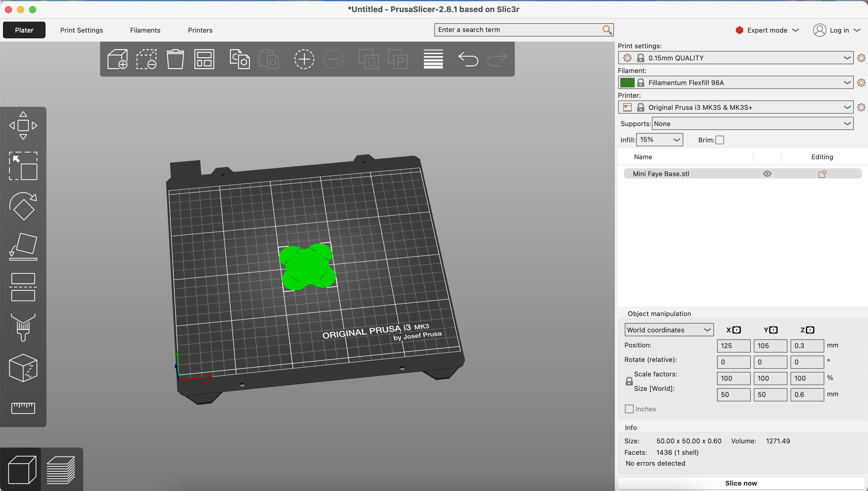
Task: Select the Add Object tool
Action: pos(117,59)
